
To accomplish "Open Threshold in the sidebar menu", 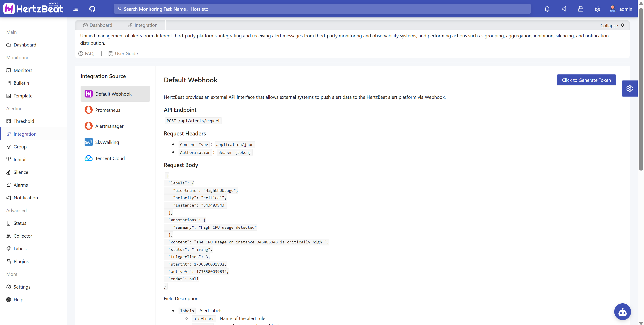I will [24, 121].
